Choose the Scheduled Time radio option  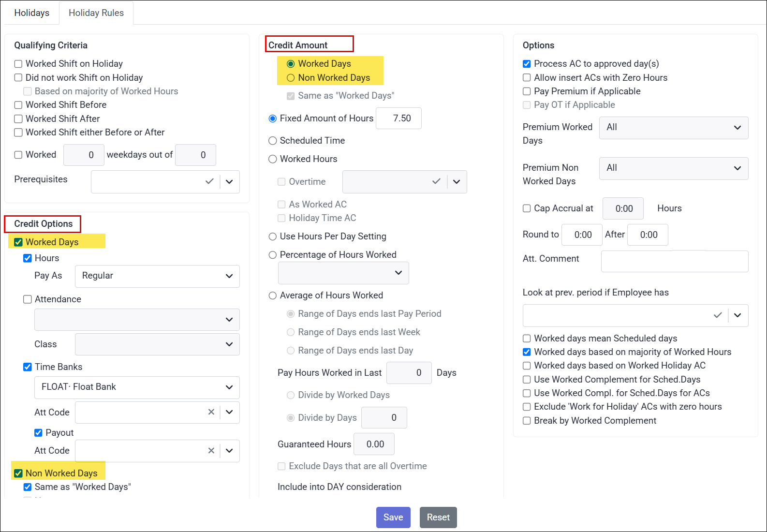coord(273,141)
